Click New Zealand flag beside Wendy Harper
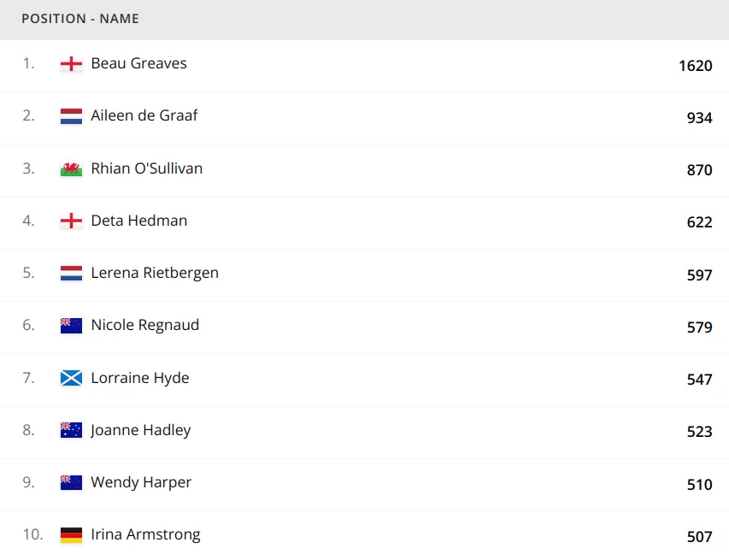Screen dimensions: 729x560 pyautogui.click(x=71, y=483)
